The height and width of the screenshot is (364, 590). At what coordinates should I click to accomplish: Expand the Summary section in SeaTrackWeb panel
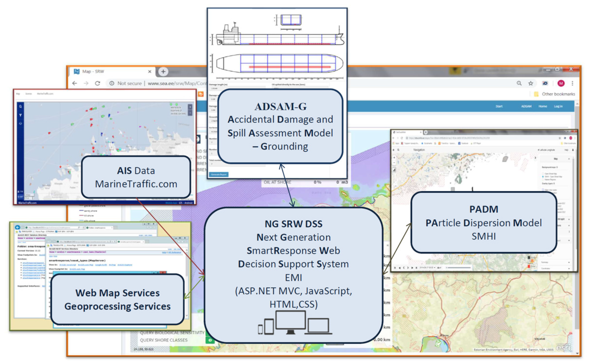pyautogui.click(x=569, y=262)
